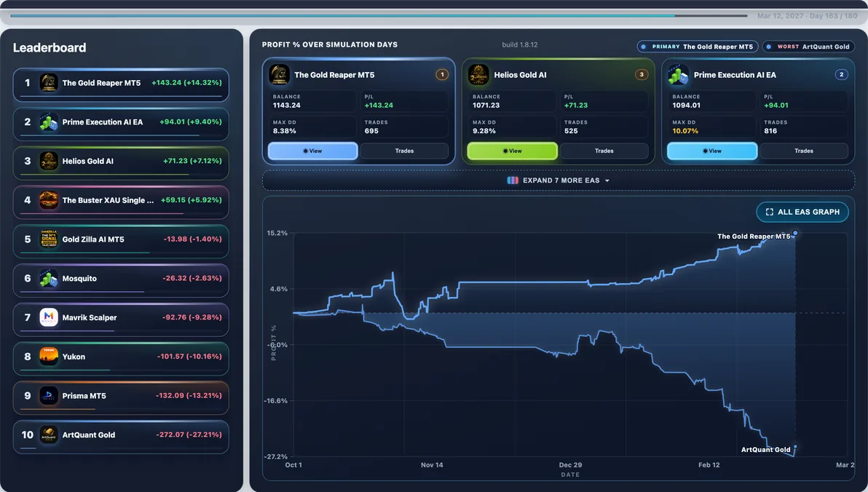The width and height of the screenshot is (868, 492).
Task: Click the Mavrik Scalper logo icon
Action: click(x=49, y=317)
